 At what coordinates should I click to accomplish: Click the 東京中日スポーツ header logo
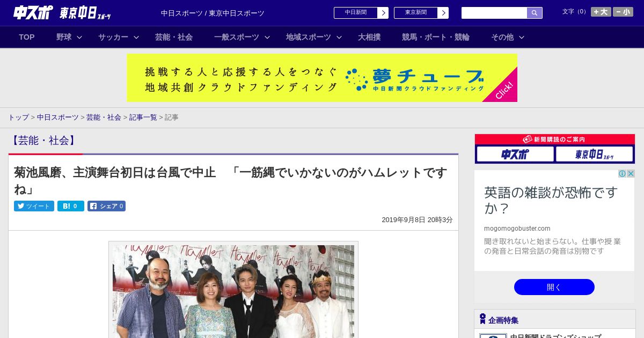pyautogui.click(x=85, y=13)
